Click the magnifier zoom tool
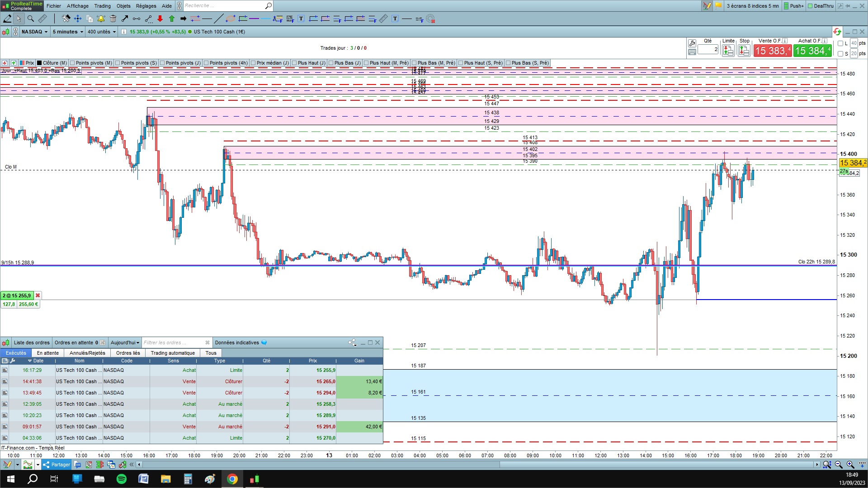The image size is (868, 488). 31,19
